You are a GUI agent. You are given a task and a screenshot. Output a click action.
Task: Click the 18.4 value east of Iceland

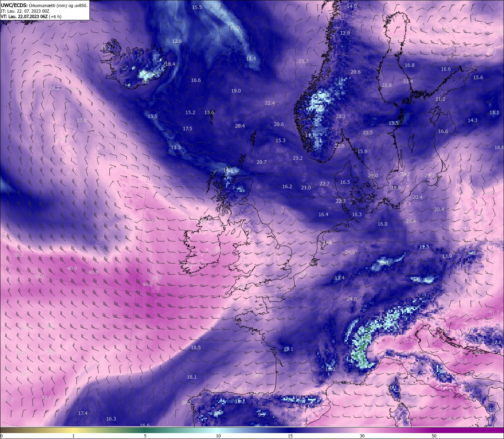[x=170, y=64]
